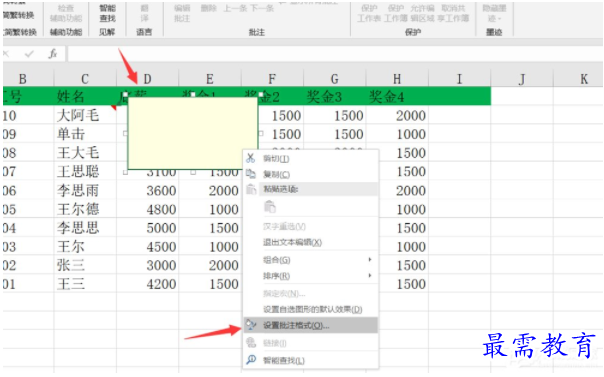Click the formula bar confirm checkmark
This screenshot has width=604, height=377.
[x=29, y=54]
